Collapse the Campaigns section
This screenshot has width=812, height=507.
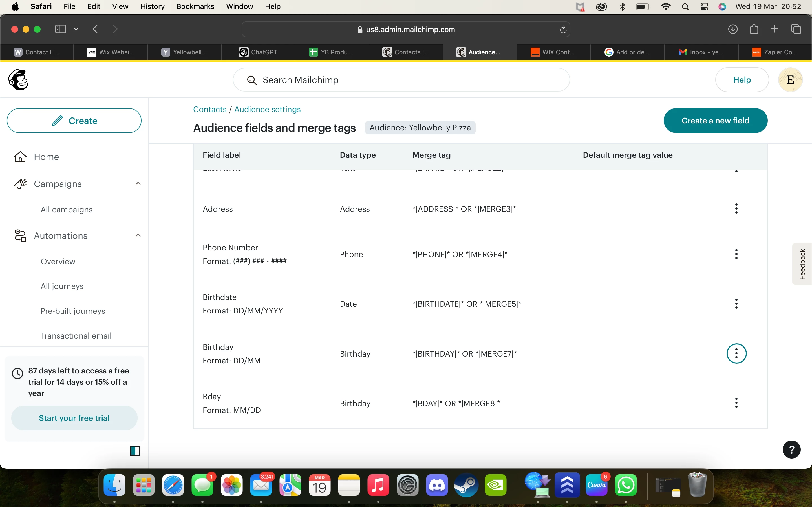coord(138,183)
